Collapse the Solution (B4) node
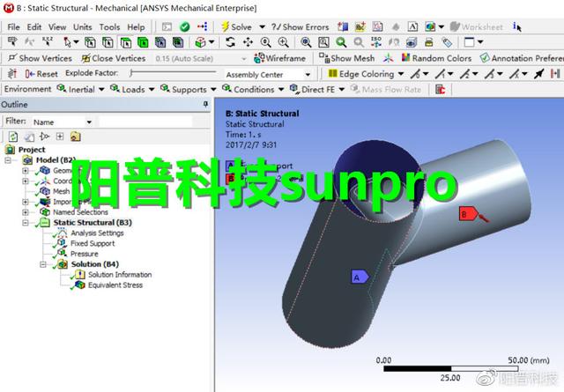The height and width of the screenshot is (392, 564). coord(43,264)
